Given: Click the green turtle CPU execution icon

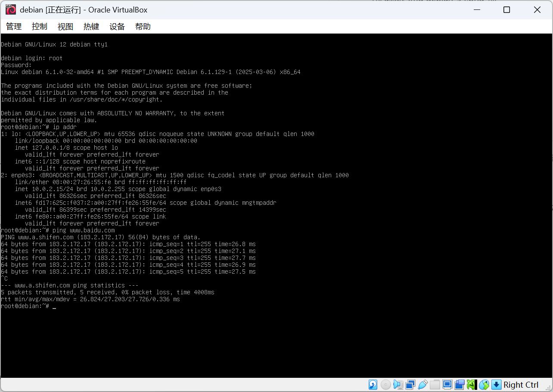Looking at the screenshot, I should (472, 385).
